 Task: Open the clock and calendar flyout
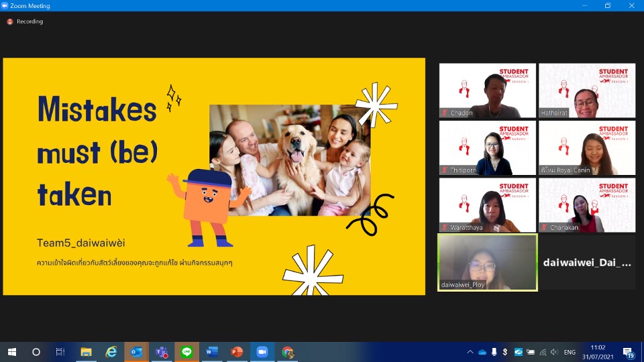pyautogui.click(x=598, y=352)
